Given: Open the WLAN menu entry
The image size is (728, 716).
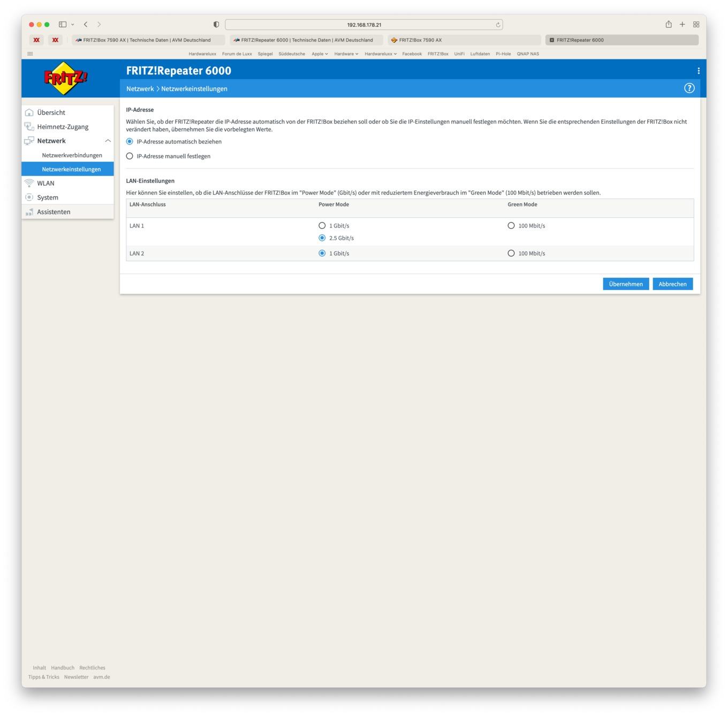Looking at the screenshot, I should (x=45, y=183).
